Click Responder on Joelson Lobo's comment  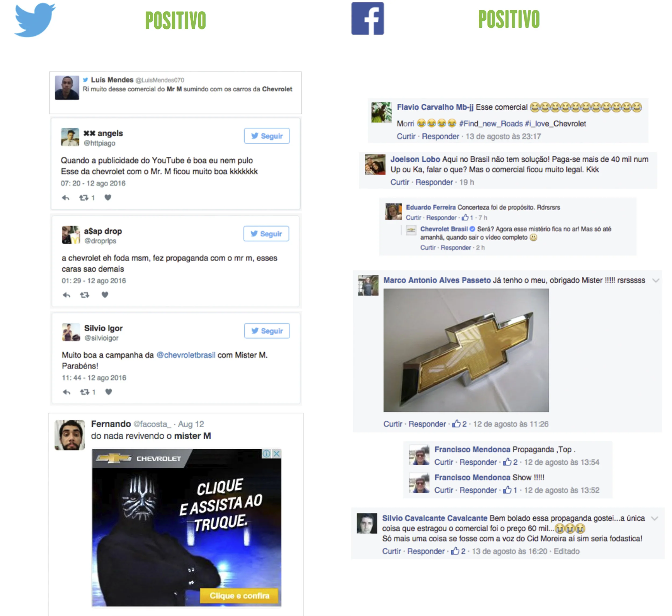click(434, 182)
